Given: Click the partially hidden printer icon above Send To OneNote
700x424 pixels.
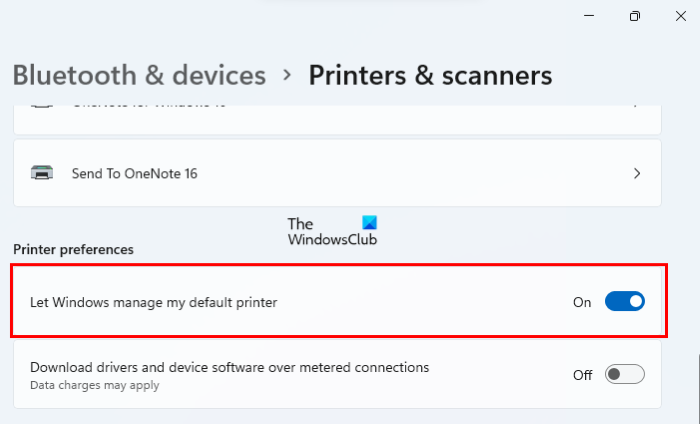Looking at the screenshot, I should tap(42, 104).
